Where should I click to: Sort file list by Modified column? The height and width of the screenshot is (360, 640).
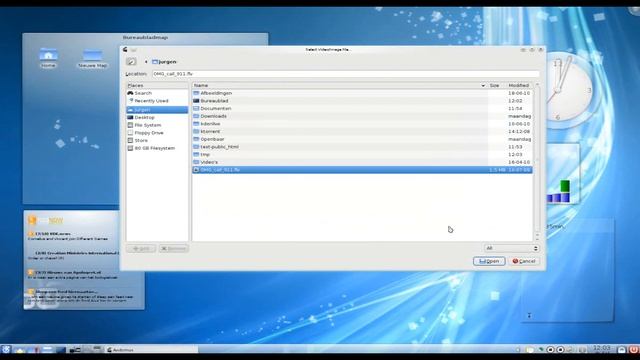(x=518, y=85)
